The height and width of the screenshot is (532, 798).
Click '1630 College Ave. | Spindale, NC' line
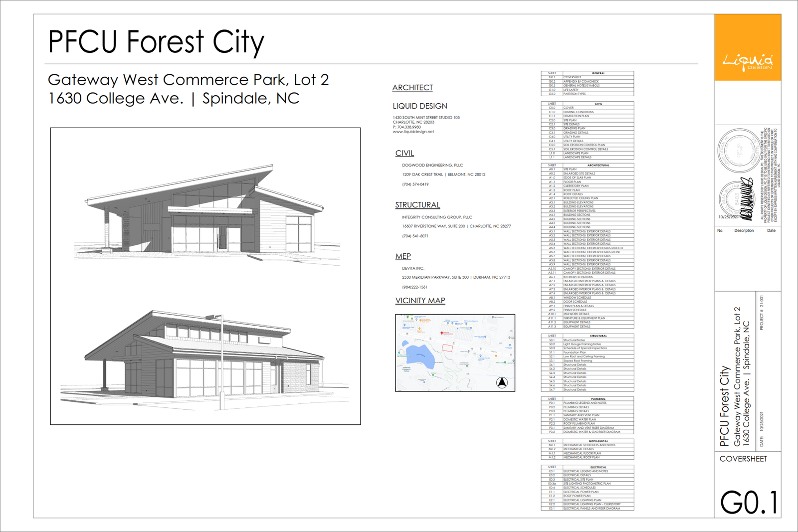174,98
